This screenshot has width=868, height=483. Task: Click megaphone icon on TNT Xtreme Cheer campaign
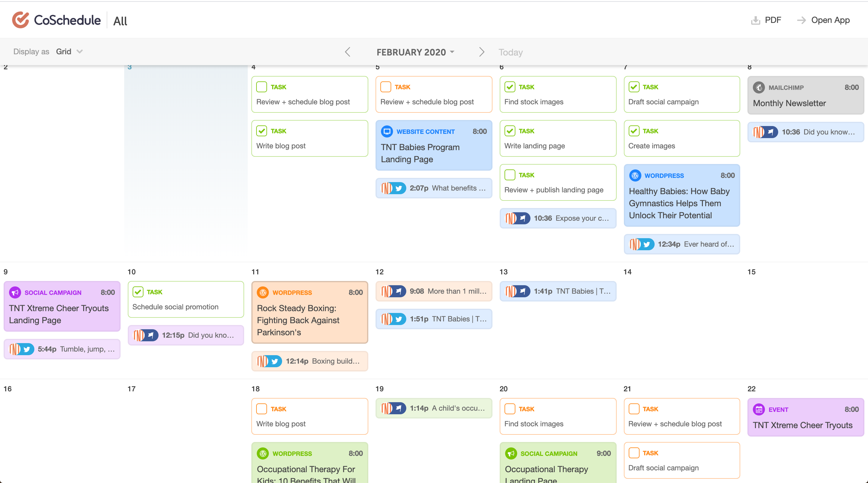click(x=15, y=292)
